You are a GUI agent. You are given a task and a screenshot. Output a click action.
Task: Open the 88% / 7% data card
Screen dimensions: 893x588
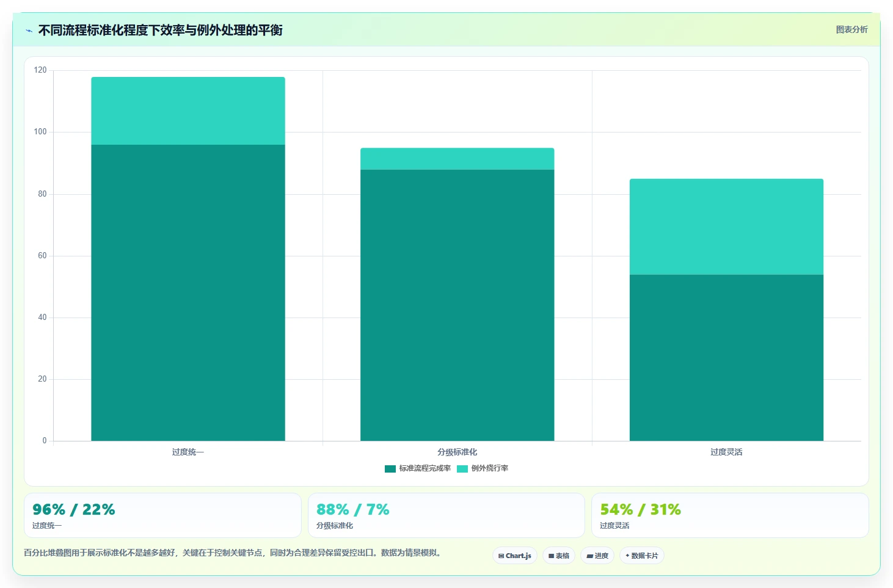(447, 515)
